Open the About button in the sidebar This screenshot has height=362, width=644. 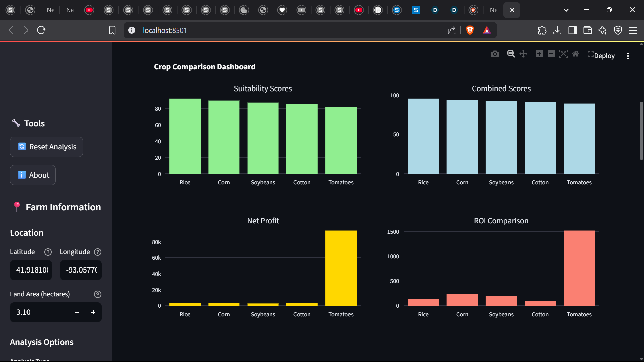(x=33, y=175)
